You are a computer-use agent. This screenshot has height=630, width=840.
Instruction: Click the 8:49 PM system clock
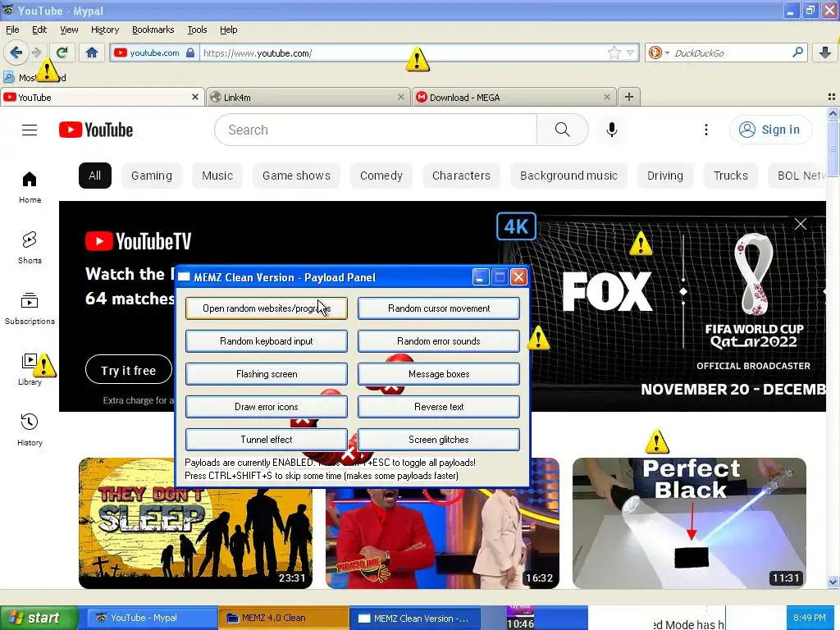(x=810, y=618)
